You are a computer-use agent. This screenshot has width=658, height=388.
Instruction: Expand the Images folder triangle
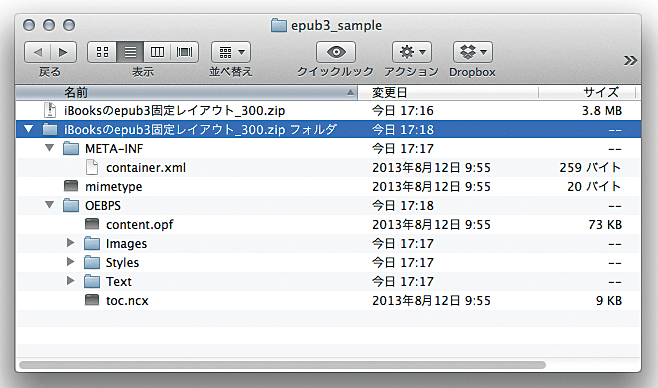pyautogui.click(x=70, y=242)
